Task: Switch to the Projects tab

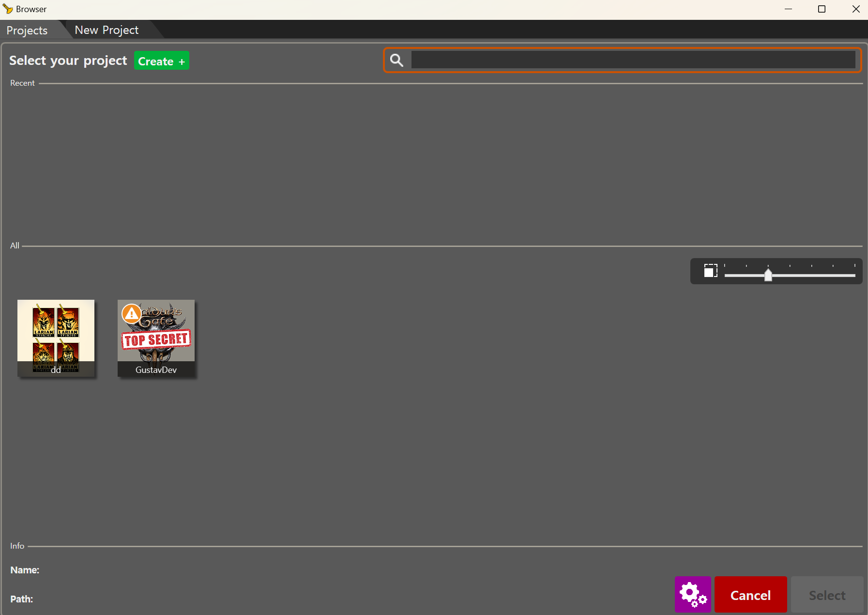Action: coord(27,30)
